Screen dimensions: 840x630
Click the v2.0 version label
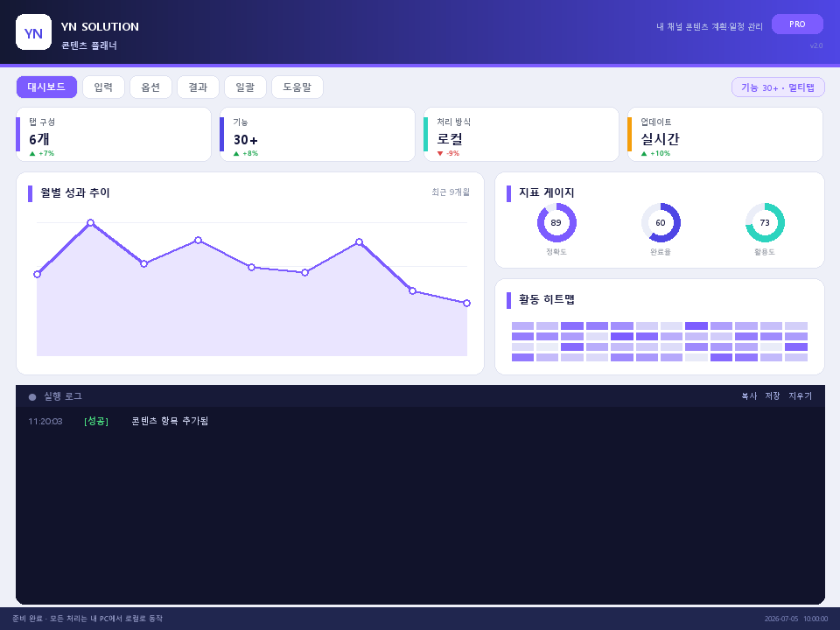815,45
